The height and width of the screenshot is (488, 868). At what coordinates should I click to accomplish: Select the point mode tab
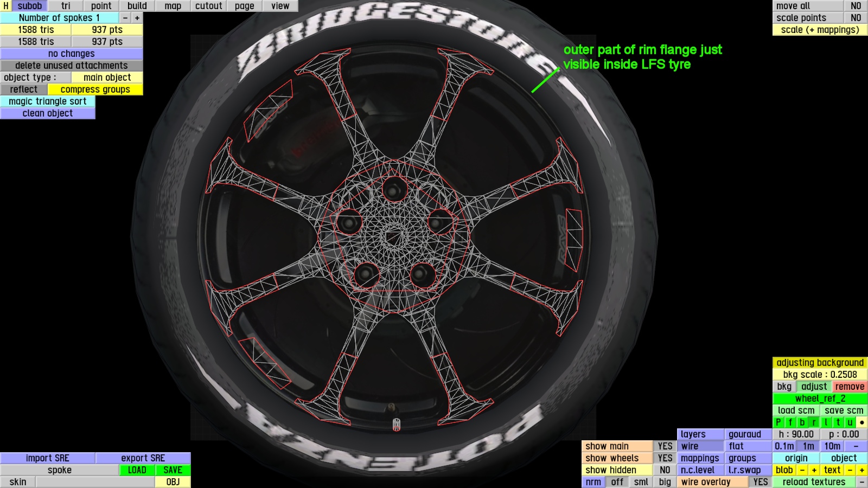pos(101,6)
